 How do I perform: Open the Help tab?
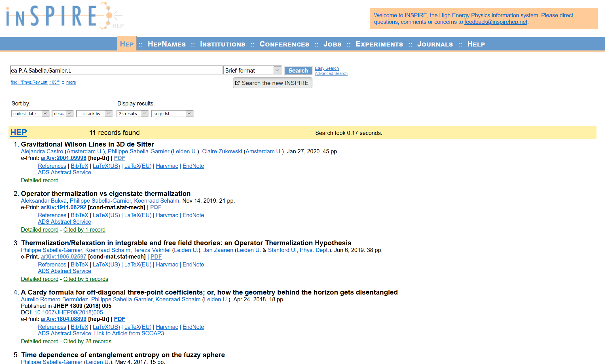pyautogui.click(x=476, y=44)
